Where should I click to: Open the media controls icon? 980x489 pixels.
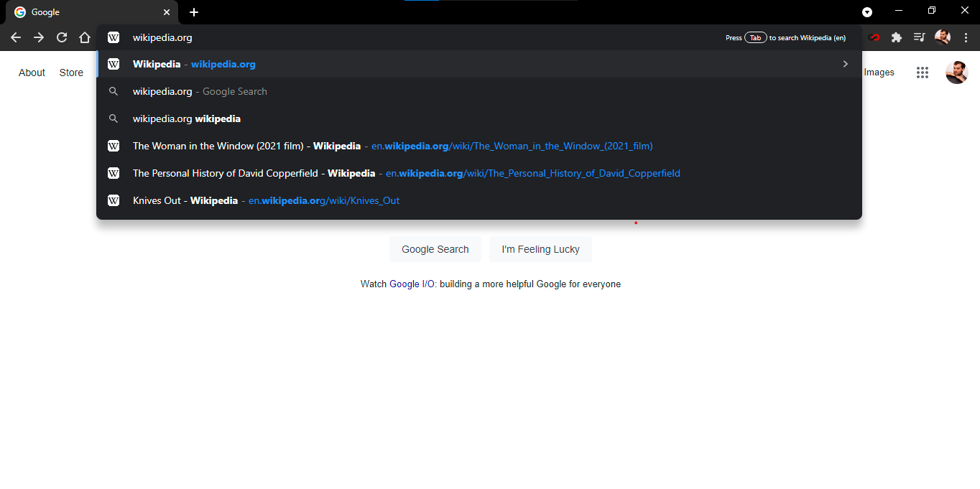(x=919, y=37)
